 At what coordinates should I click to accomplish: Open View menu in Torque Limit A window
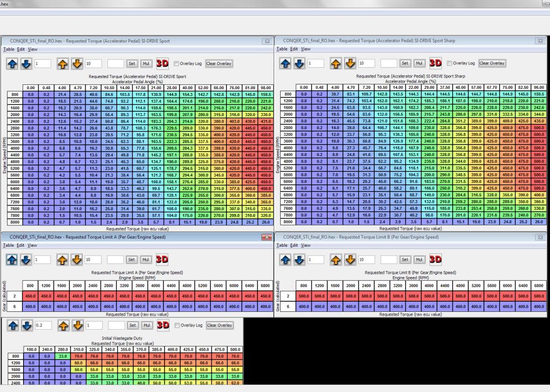(x=33, y=245)
